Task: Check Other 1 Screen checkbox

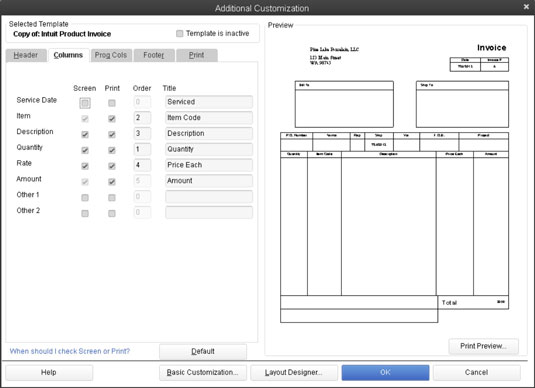Action: point(85,198)
